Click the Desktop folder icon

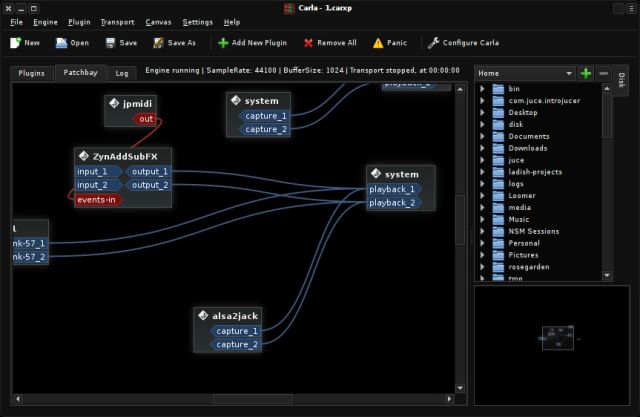pos(498,112)
